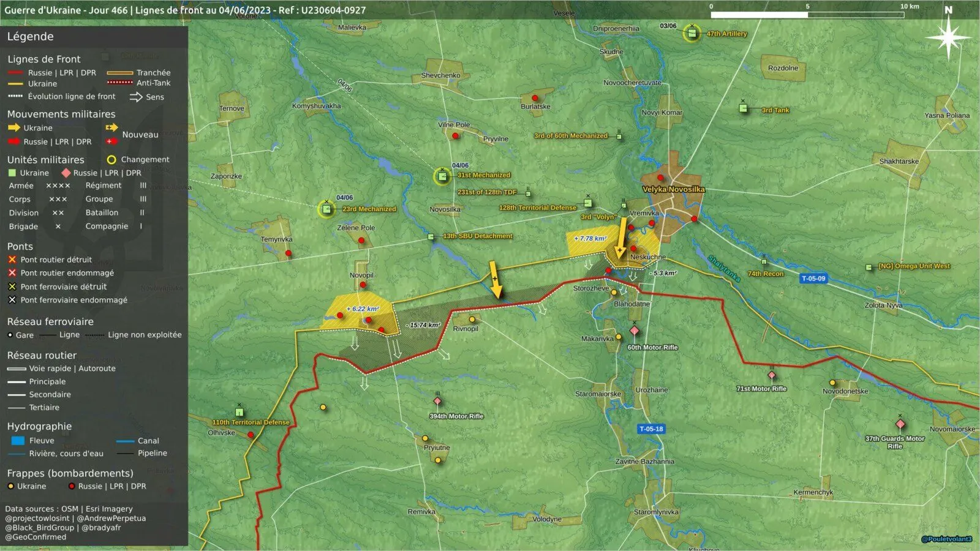This screenshot has width=980, height=551.
Task: Select the yellow strike dot at Rivnopil
Action: pyautogui.click(x=472, y=319)
